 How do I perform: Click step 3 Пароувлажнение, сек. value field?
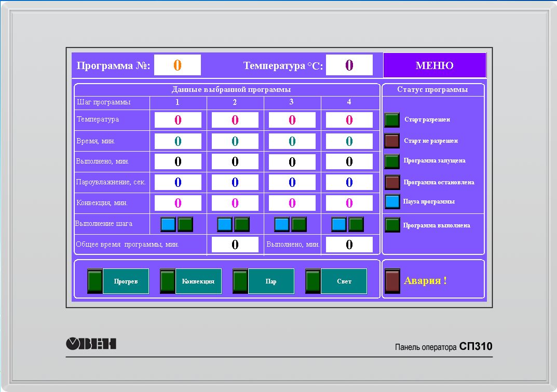[x=292, y=182]
